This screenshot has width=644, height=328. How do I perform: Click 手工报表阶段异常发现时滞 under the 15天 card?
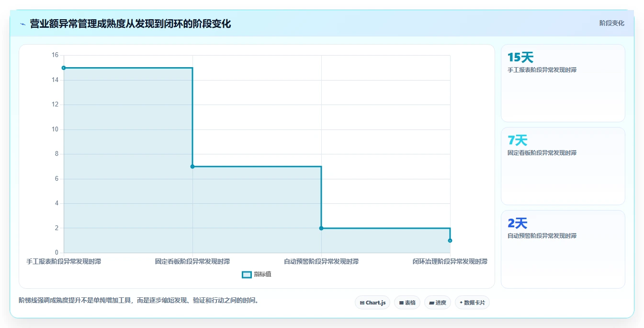coord(542,70)
